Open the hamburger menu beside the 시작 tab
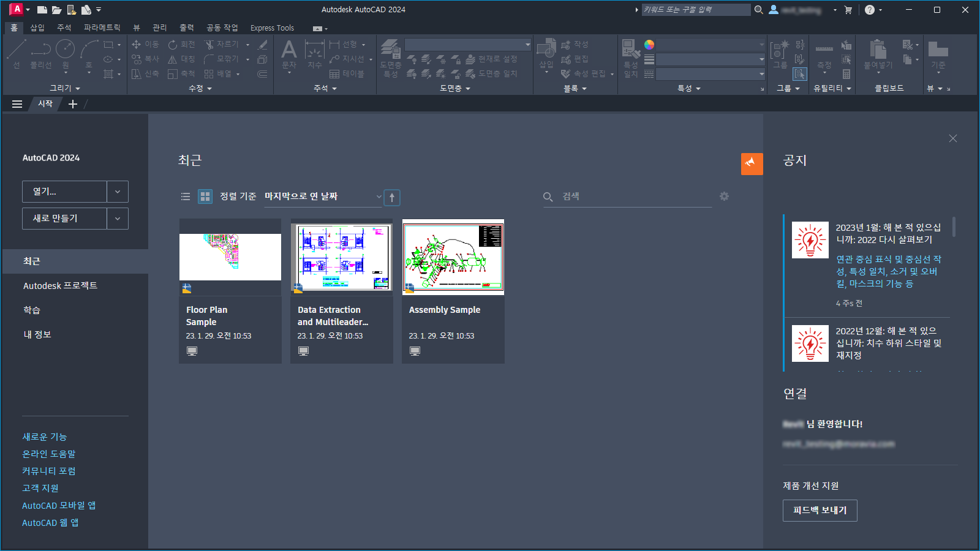The height and width of the screenshot is (551, 980). pyautogui.click(x=17, y=104)
